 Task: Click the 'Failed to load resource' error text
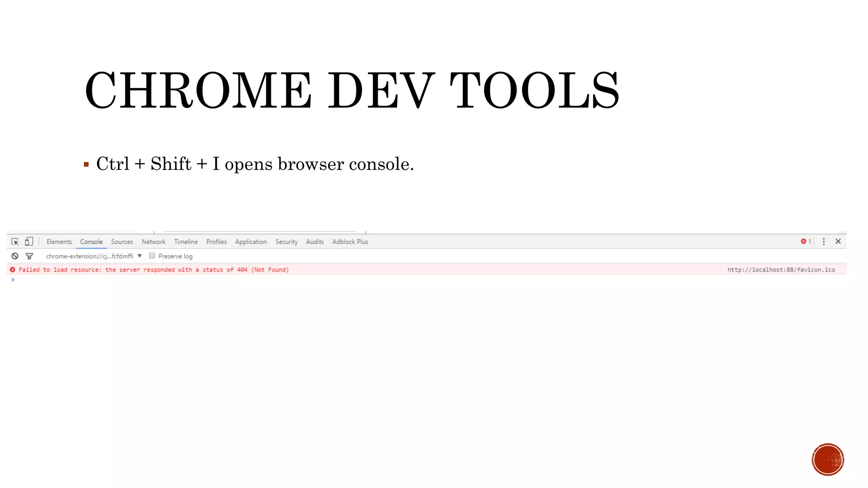click(153, 269)
